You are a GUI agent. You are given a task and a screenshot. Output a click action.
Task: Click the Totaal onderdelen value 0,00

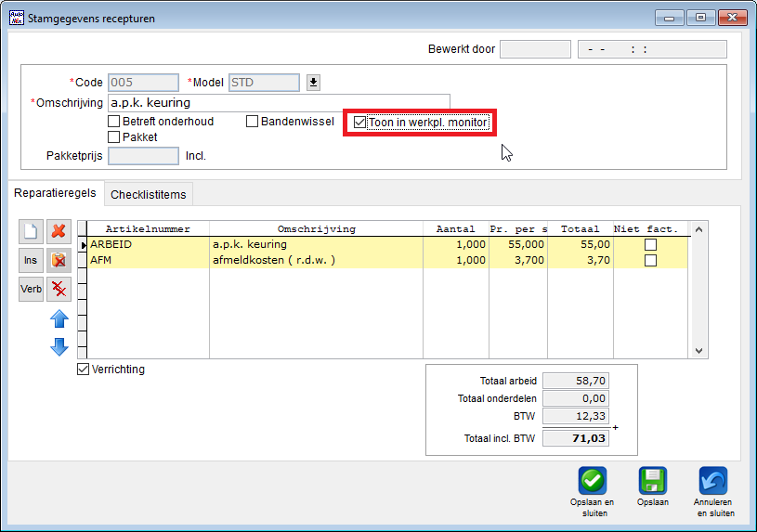(x=576, y=398)
